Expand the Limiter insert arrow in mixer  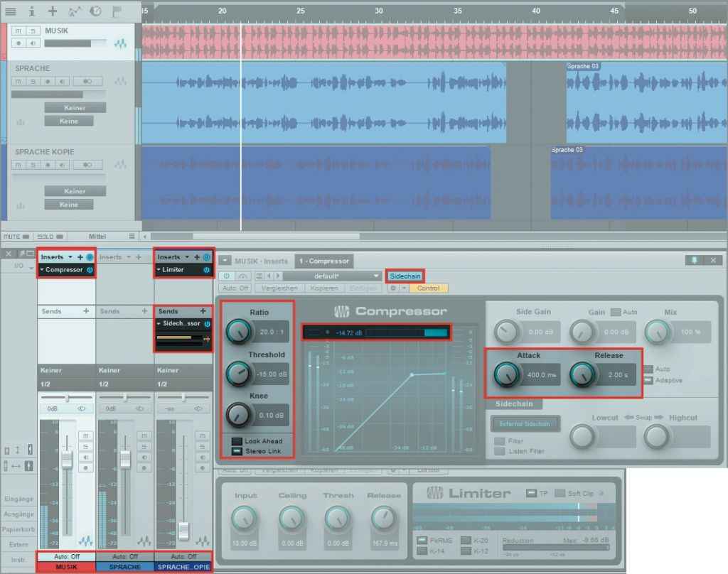[x=159, y=270]
